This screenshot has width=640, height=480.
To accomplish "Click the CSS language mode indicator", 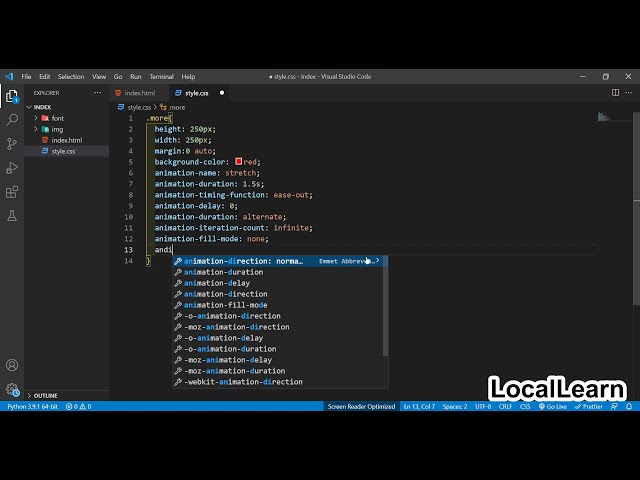I will (x=525, y=407).
